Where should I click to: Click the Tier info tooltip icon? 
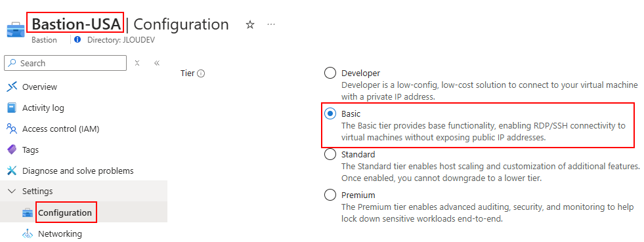201,73
